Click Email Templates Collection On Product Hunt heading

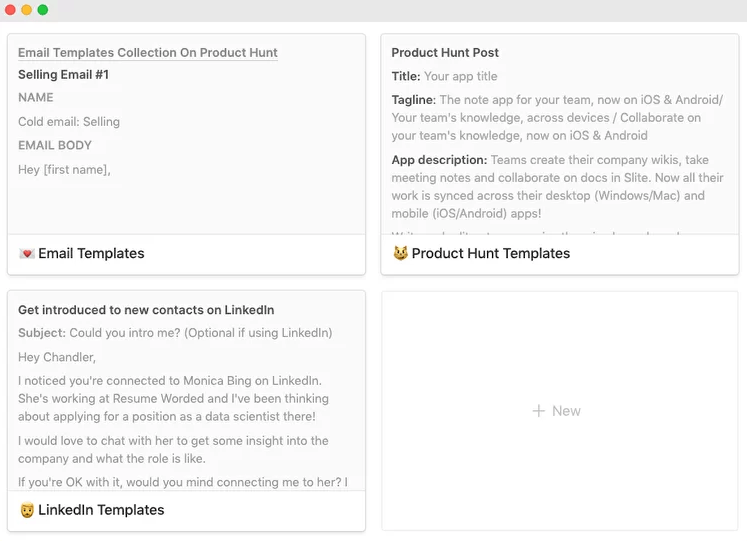click(148, 53)
